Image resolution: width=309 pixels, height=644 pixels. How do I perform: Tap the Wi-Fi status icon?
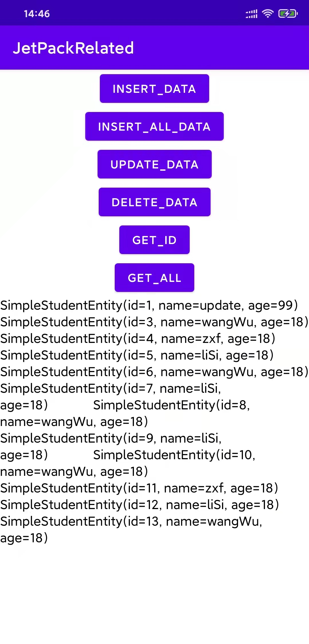pos(268,13)
